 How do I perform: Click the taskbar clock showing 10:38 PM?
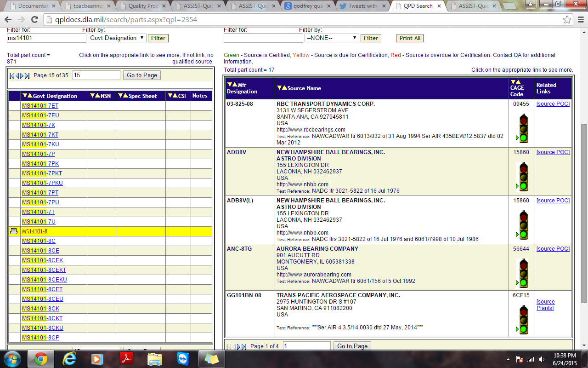pyautogui.click(x=565, y=359)
